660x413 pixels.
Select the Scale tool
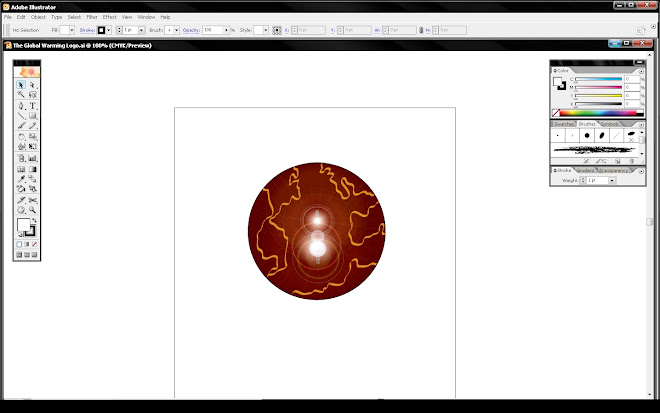[x=32, y=137]
